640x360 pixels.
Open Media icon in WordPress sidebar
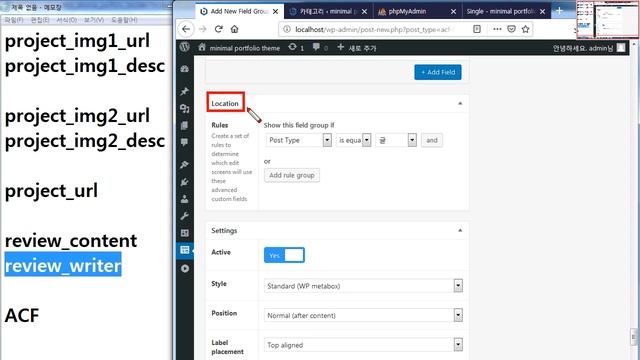click(x=184, y=109)
